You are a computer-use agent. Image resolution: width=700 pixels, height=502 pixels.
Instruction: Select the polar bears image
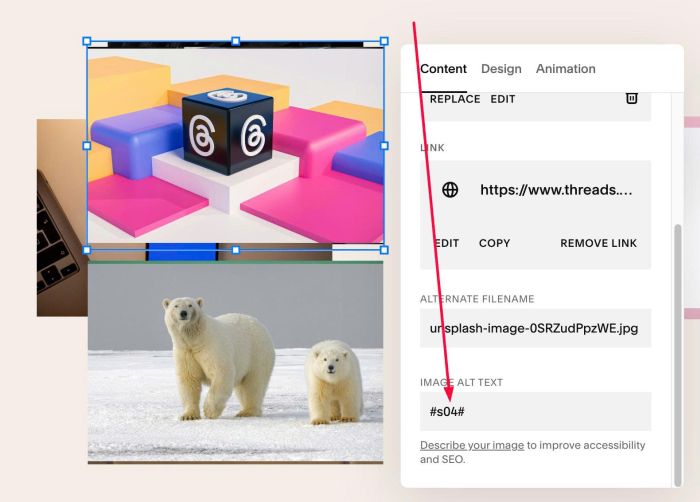tap(235, 362)
